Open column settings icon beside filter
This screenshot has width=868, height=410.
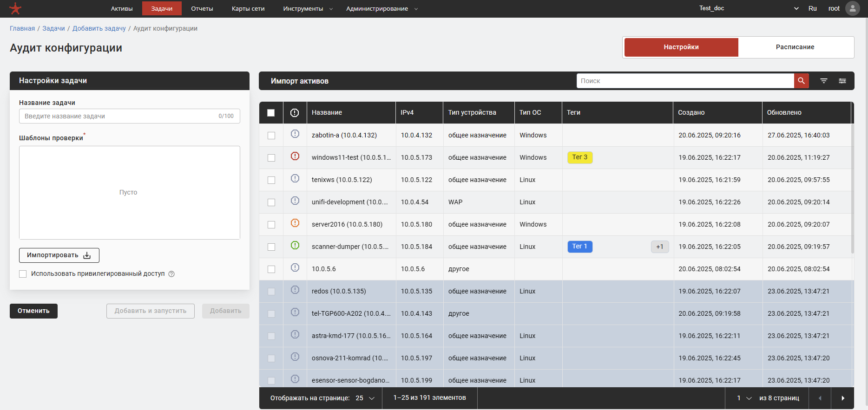(842, 81)
